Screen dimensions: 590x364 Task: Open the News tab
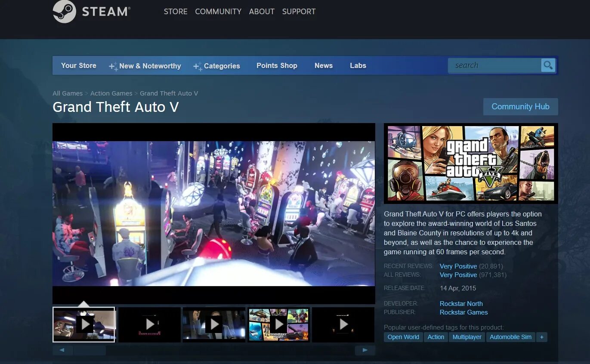[324, 65]
